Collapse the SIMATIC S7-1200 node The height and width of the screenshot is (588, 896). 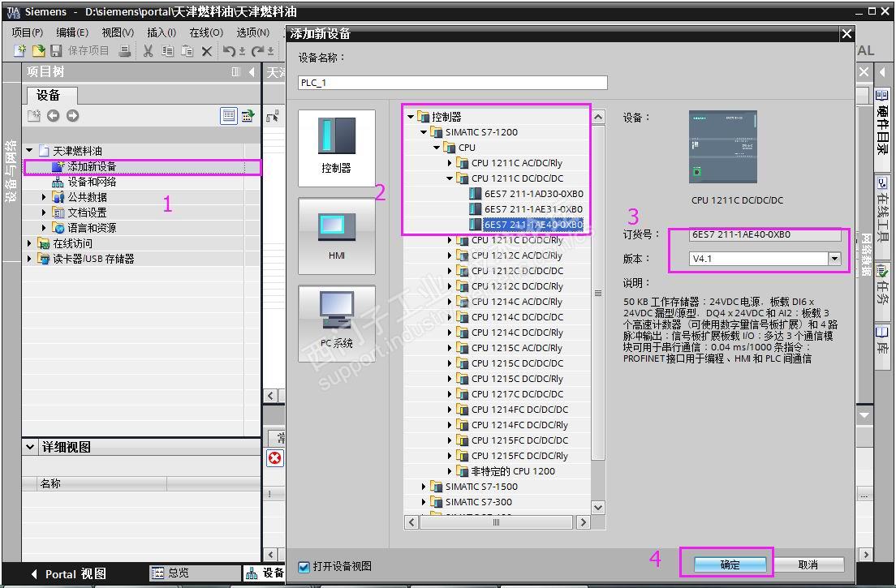pyautogui.click(x=424, y=132)
